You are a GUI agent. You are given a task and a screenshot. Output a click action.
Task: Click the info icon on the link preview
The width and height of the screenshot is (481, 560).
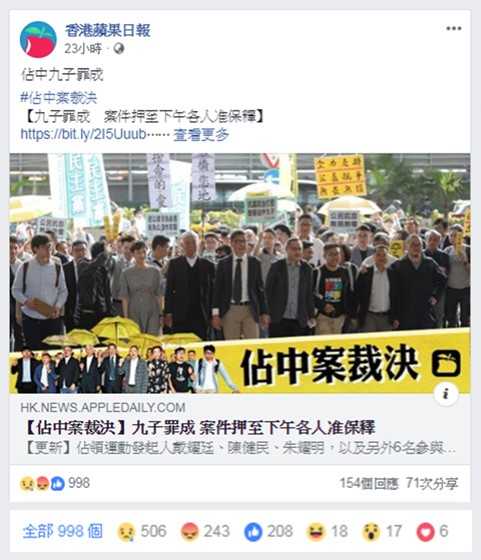pos(446,394)
